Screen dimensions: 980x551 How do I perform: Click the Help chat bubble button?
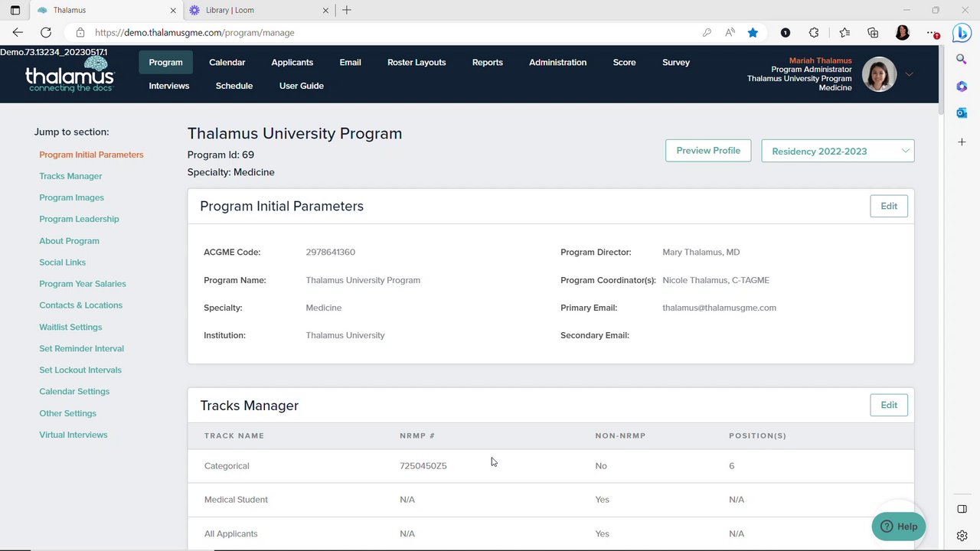[x=899, y=527]
